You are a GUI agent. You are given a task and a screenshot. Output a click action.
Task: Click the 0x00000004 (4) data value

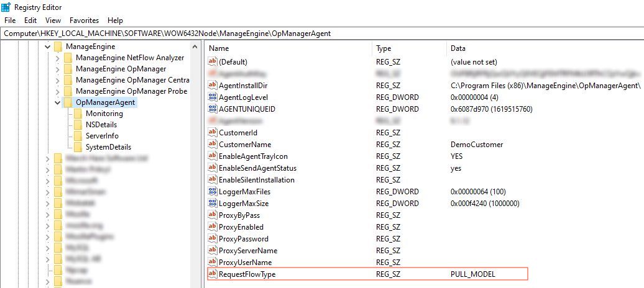pyautogui.click(x=474, y=97)
